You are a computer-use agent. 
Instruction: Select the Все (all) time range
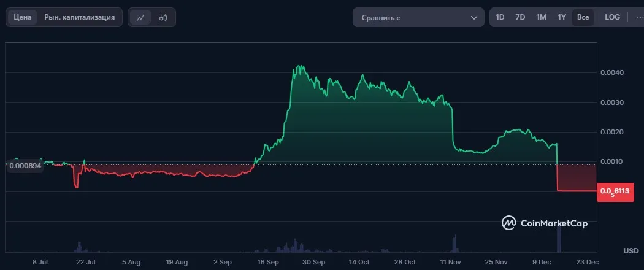(583, 17)
